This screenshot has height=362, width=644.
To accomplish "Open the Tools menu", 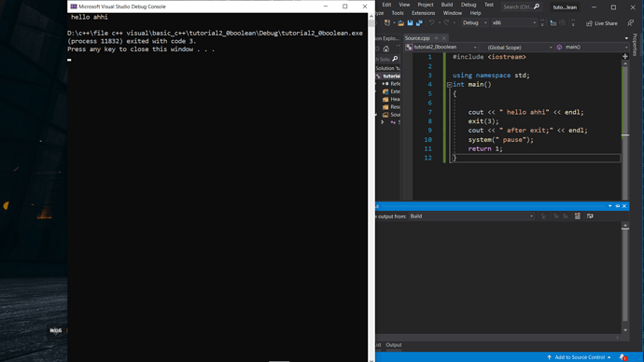I will (x=398, y=13).
